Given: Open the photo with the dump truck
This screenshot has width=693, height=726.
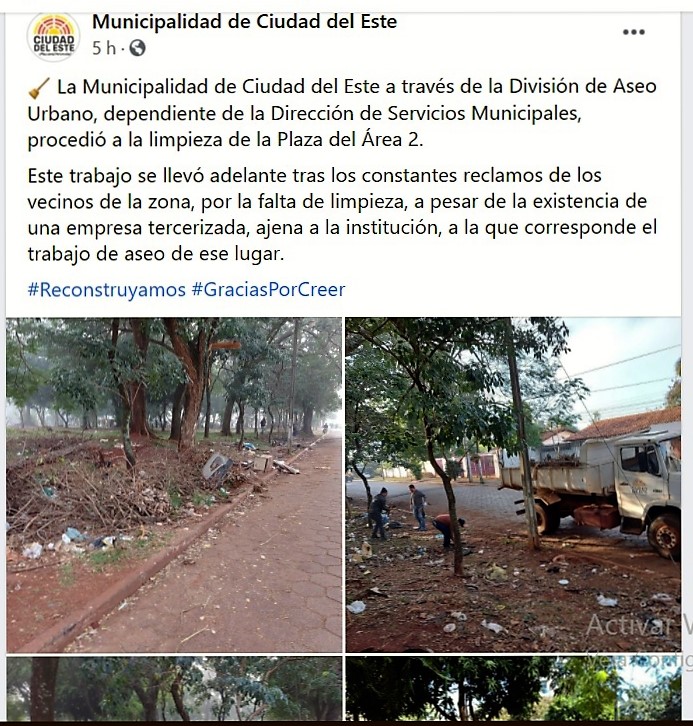Looking at the screenshot, I should tap(513, 485).
